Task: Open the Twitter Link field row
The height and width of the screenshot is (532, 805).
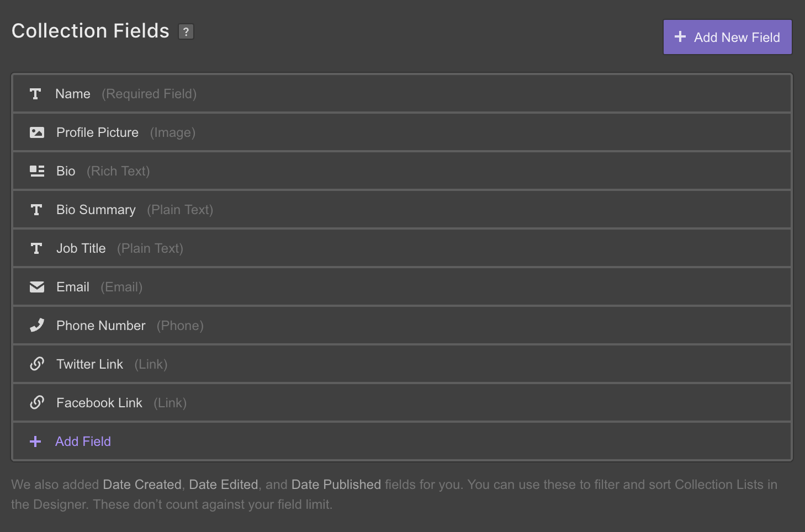Action: coord(402,364)
